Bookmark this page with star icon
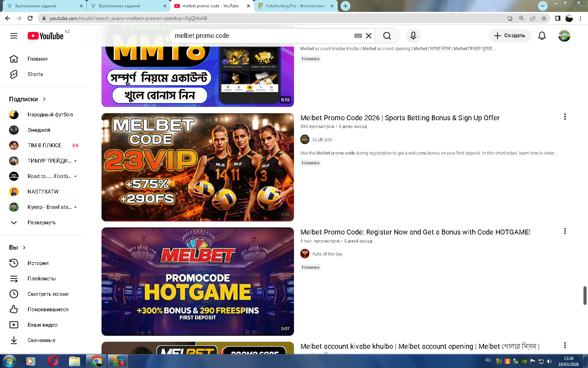The height and width of the screenshot is (368, 588). click(544, 18)
